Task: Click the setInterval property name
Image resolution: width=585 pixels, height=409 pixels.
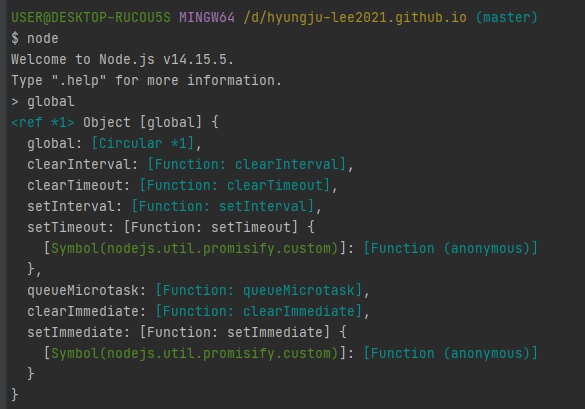Action: 71,206
